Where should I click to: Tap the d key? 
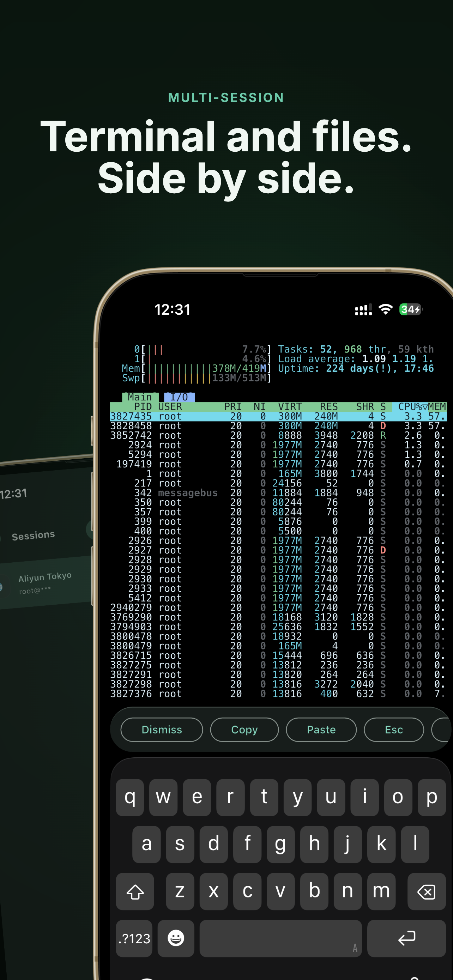[x=214, y=844]
